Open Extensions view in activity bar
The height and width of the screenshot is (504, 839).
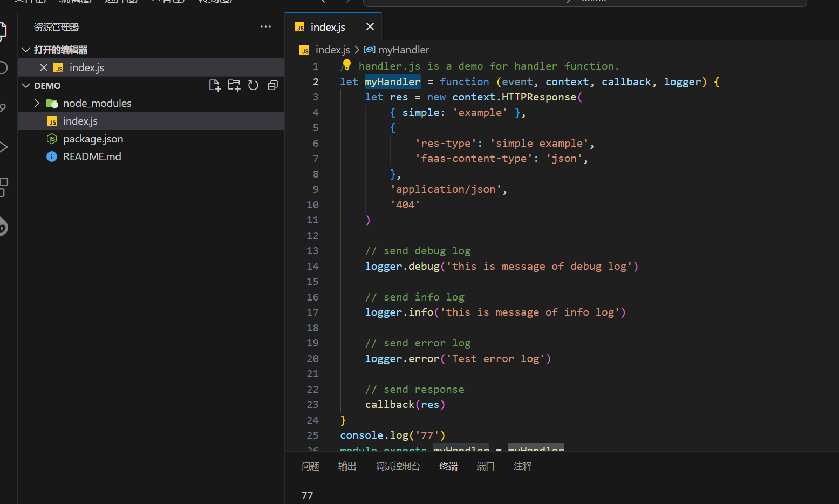3,187
